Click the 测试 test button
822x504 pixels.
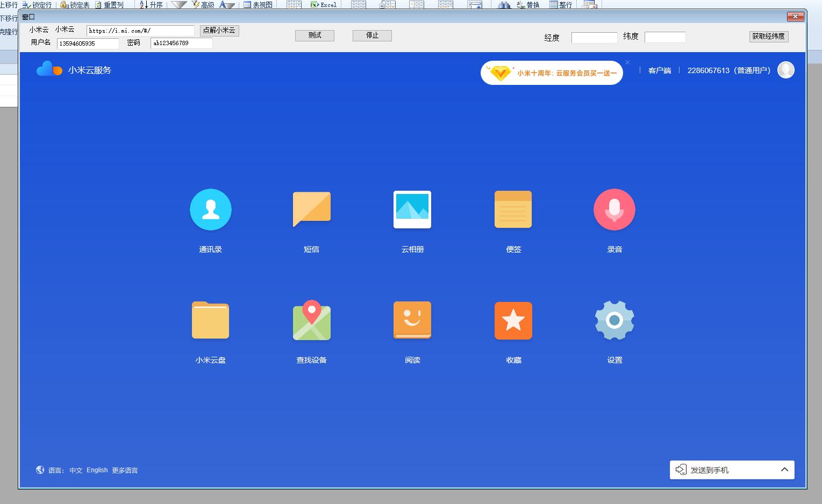pos(314,35)
